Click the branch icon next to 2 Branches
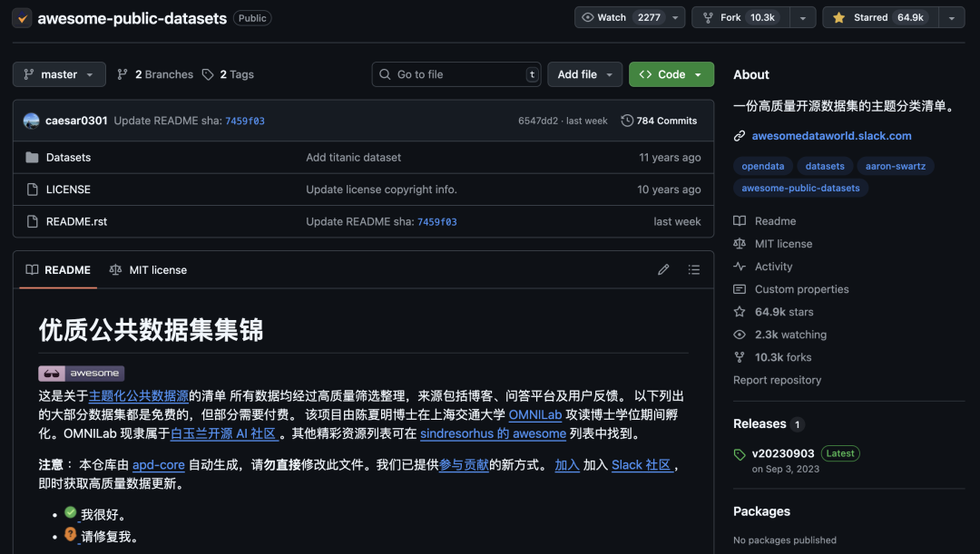The height and width of the screenshot is (554, 980). [x=122, y=74]
